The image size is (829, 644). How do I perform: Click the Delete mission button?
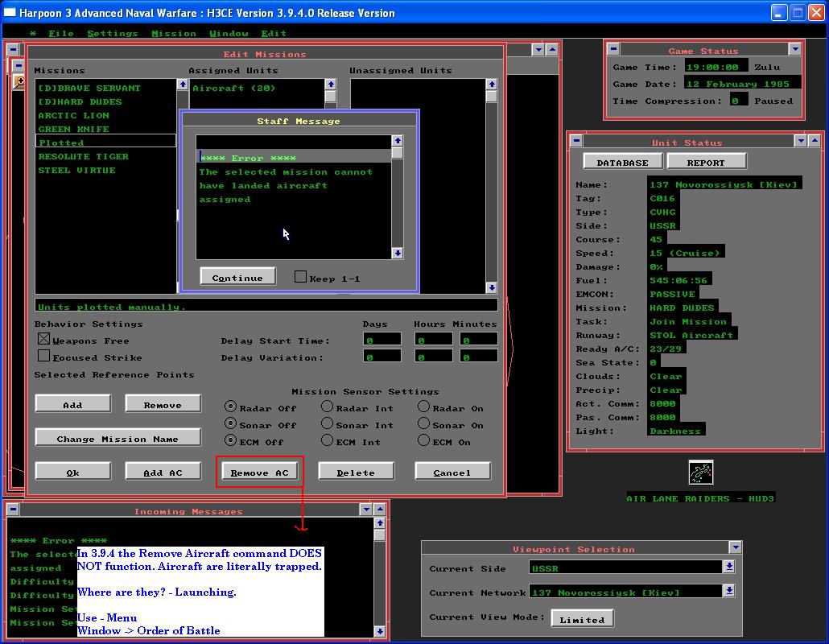[x=356, y=471]
